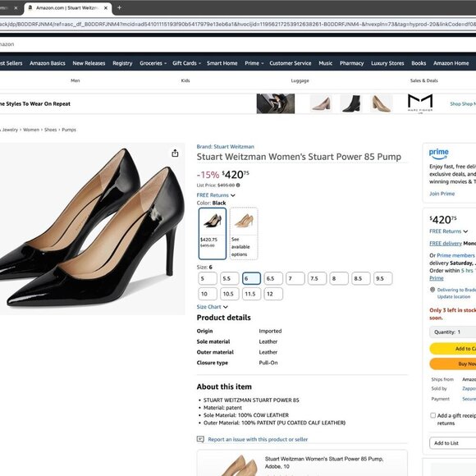Select the tan color swatch option
Image resolution: width=476 pixels, height=476 pixels.
point(244,233)
